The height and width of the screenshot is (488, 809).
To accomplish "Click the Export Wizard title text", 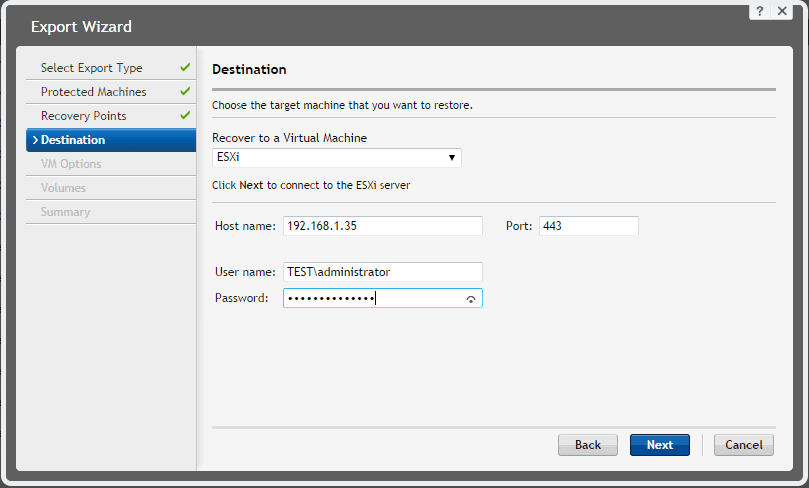I will pyautogui.click(x=82, y=27).
